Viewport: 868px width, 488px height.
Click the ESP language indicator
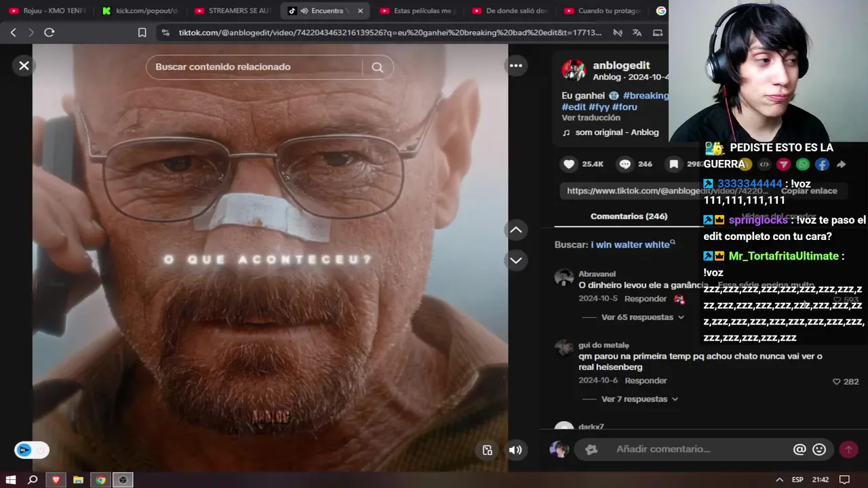coord(797,480)
